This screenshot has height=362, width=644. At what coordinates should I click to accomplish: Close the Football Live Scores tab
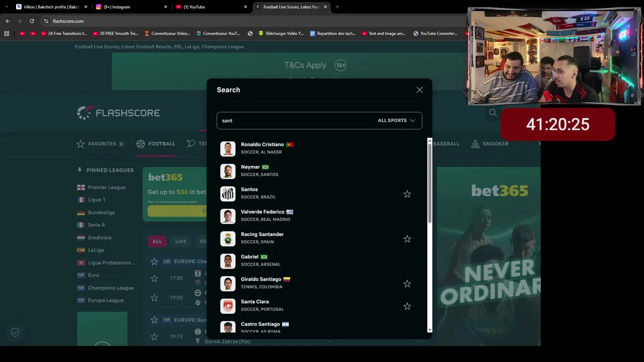coord(326,7)
